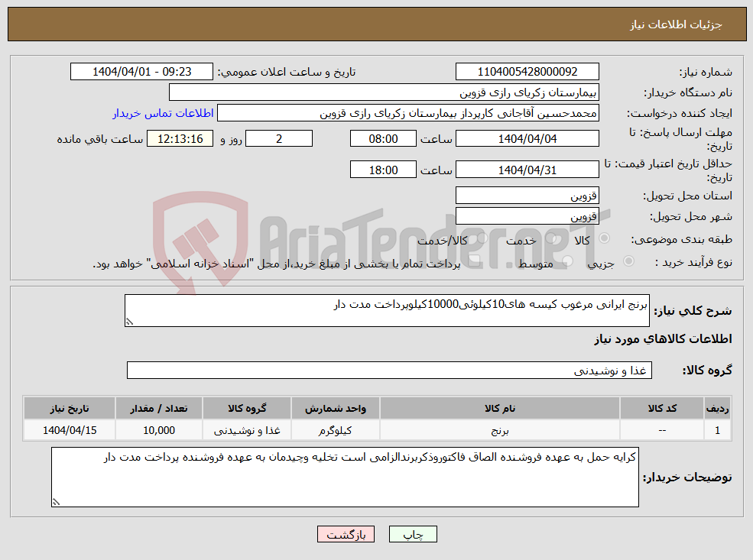Click the 10,000 quantity cell
This screenshot has height=560, width=753.
(x=159, y=430)
